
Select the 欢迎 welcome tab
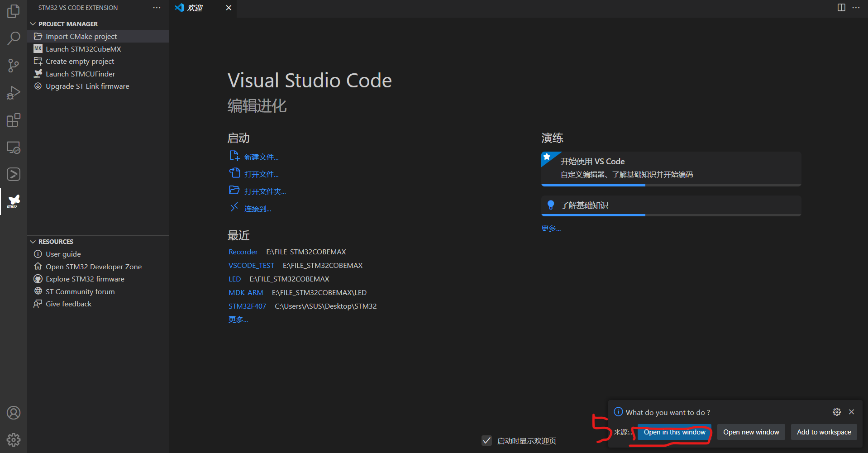click(195, 8)
